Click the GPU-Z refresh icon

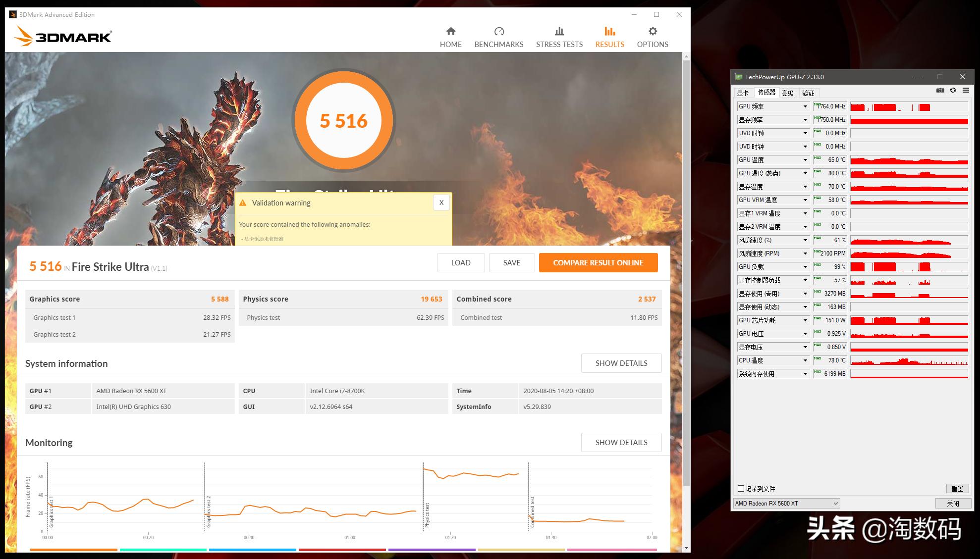coord(953,91)
